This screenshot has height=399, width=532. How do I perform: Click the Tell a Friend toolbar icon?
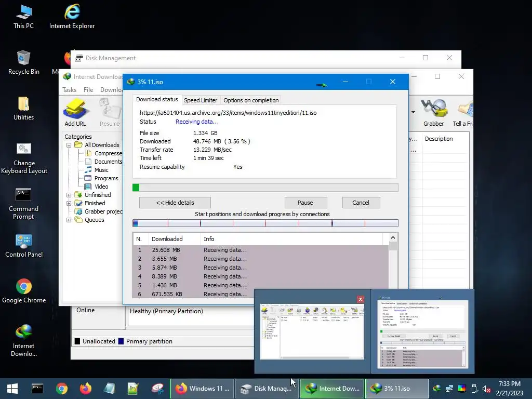(x=463, y=112)
